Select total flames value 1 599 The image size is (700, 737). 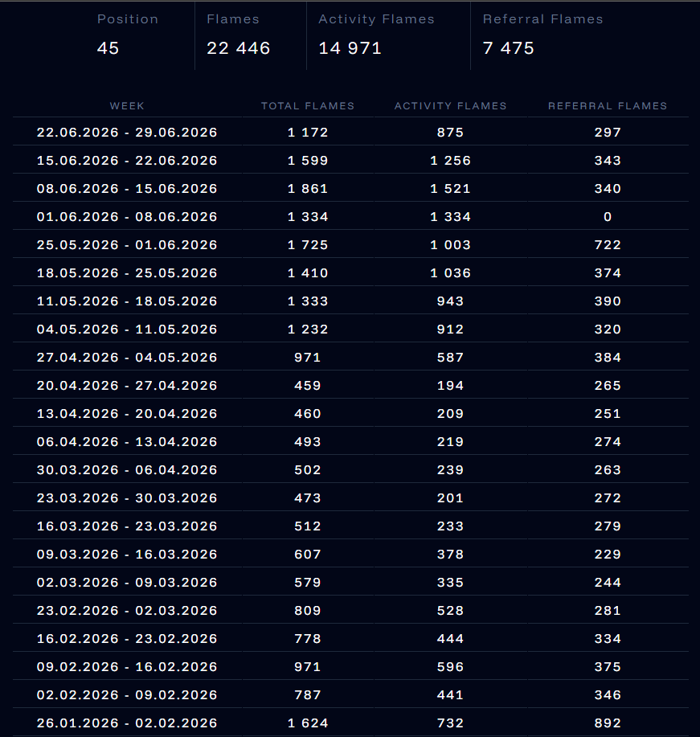[x=308, y=160]
